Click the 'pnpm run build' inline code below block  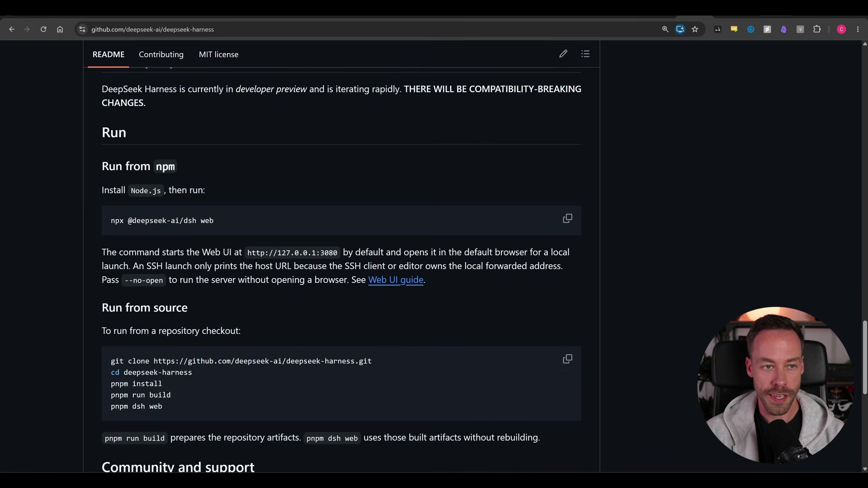135,438
